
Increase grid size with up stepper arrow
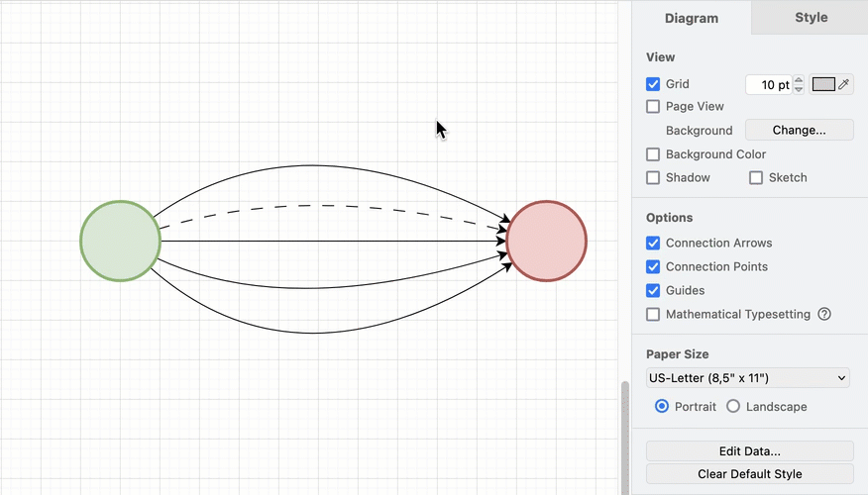coord(799,80)
